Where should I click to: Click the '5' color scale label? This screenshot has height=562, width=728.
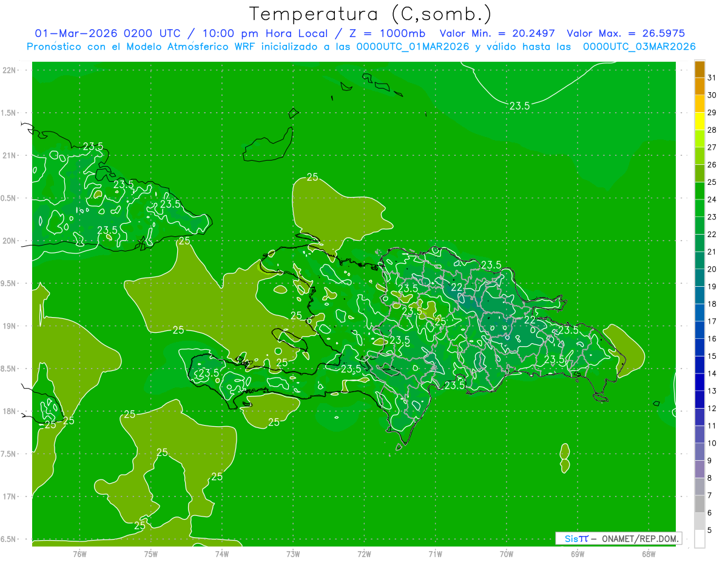[710, 530]
